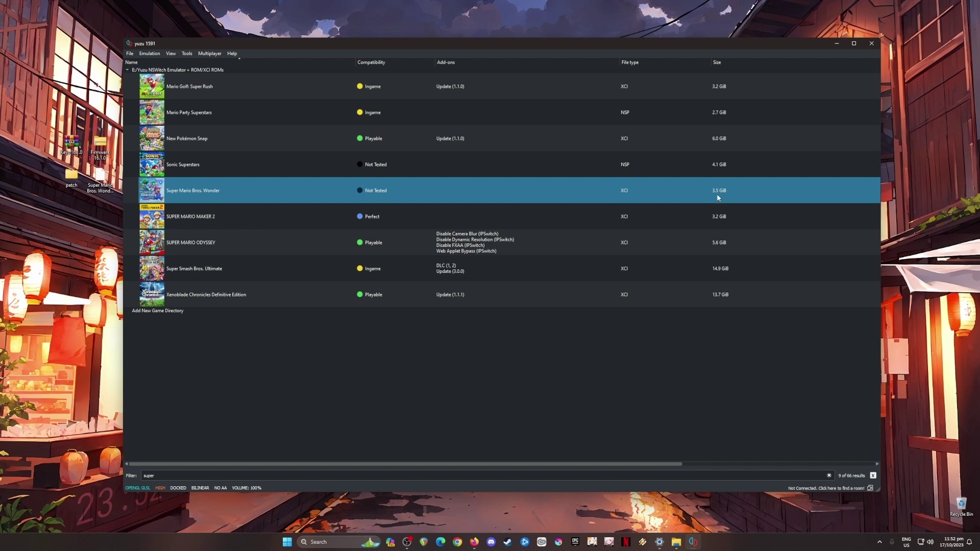Toggle the NO AA anti-aliasing button
Viewport: 980px width, 551px height.
point(220,488)
